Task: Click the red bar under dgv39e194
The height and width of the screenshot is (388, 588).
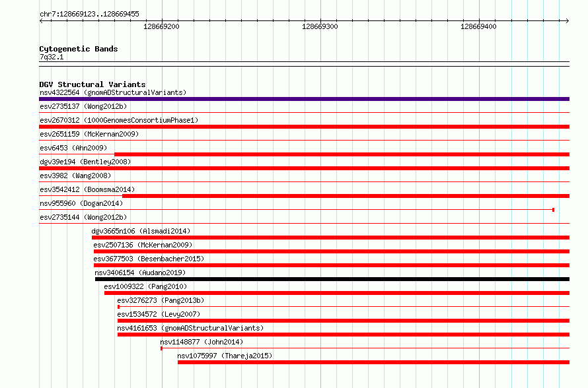Action: tap(304, 168)
